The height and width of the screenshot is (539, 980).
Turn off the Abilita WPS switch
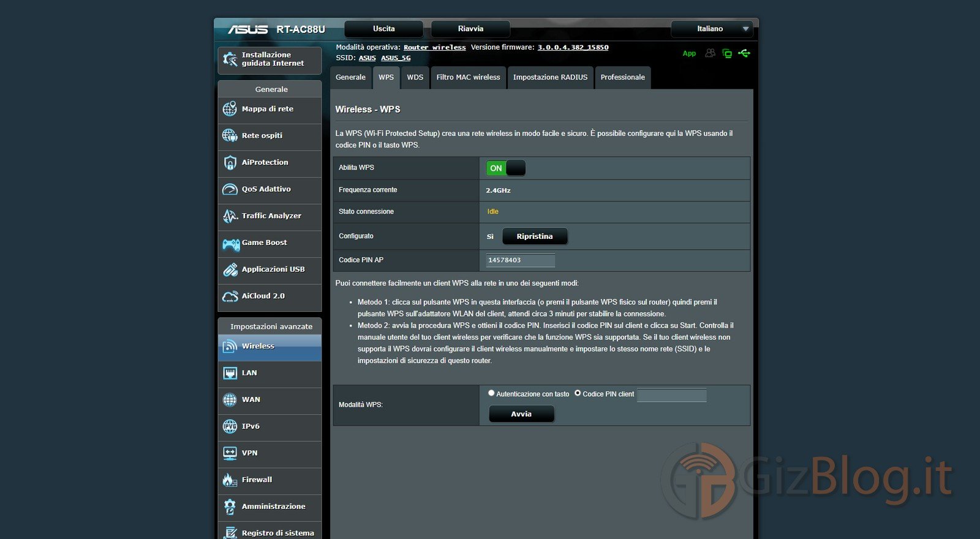(x=506, y=168)
